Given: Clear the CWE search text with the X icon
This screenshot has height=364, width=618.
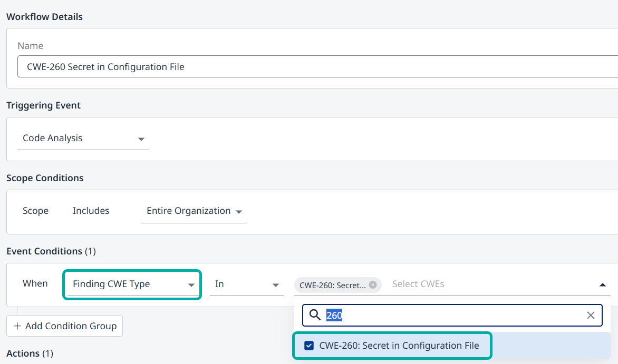Looking at the screenshot, I should click(x=591, y=316).
